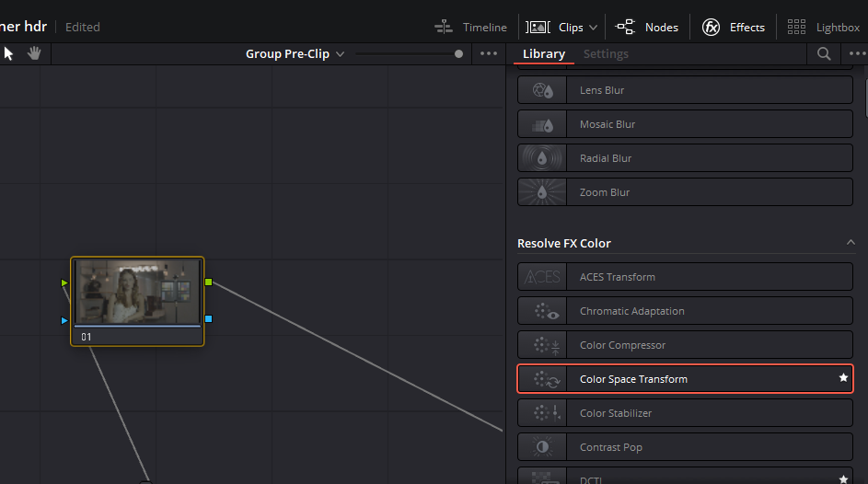Screen dimensions: 868x484
Task: Open the Timeline panel
Action: pyautogui.click(x=470, y=27)
